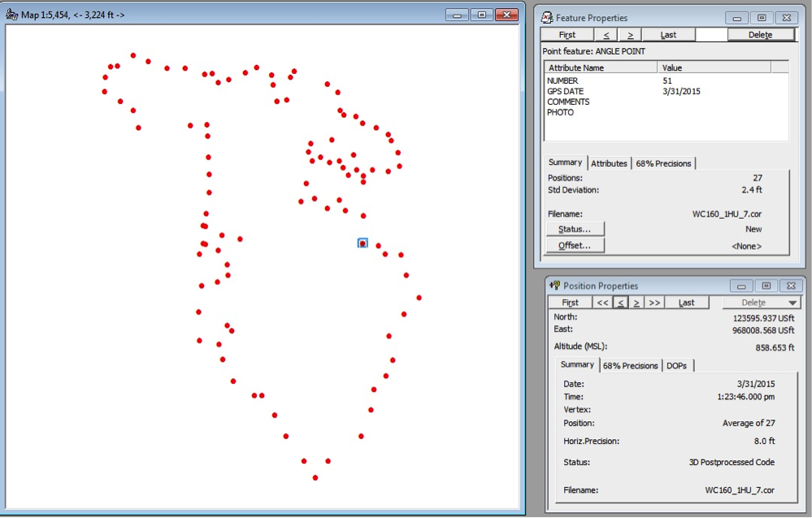Open 68% Precisions tab in Feature Properties

[x=663, y=163]
